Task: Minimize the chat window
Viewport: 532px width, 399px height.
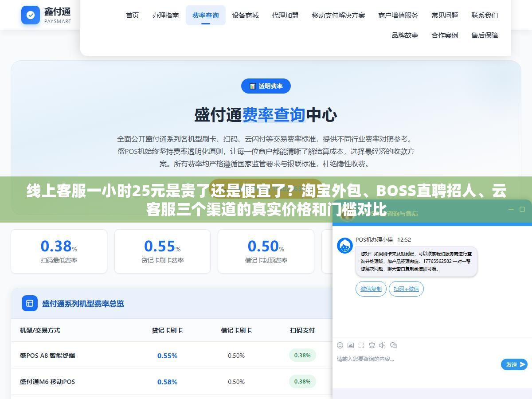Action: (511, 209)
